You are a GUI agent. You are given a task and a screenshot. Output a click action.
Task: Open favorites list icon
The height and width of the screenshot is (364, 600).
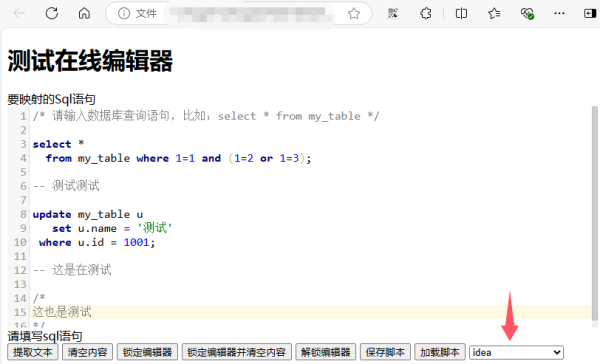pos(494,13)
